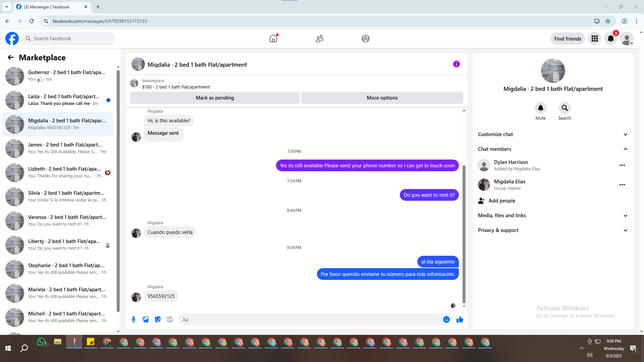
Task: Mute the Migdalia conversation
Action: tap(541, 108)
